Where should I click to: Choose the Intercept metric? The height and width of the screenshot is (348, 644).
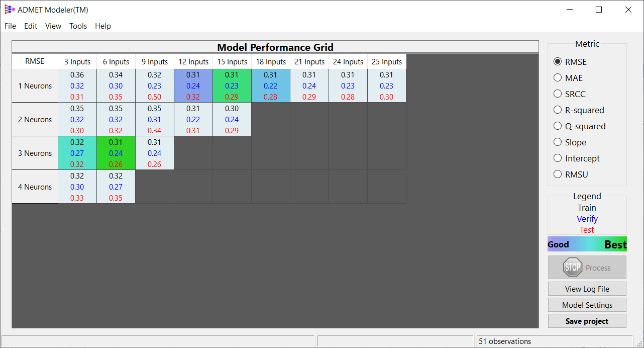(558, 158)
